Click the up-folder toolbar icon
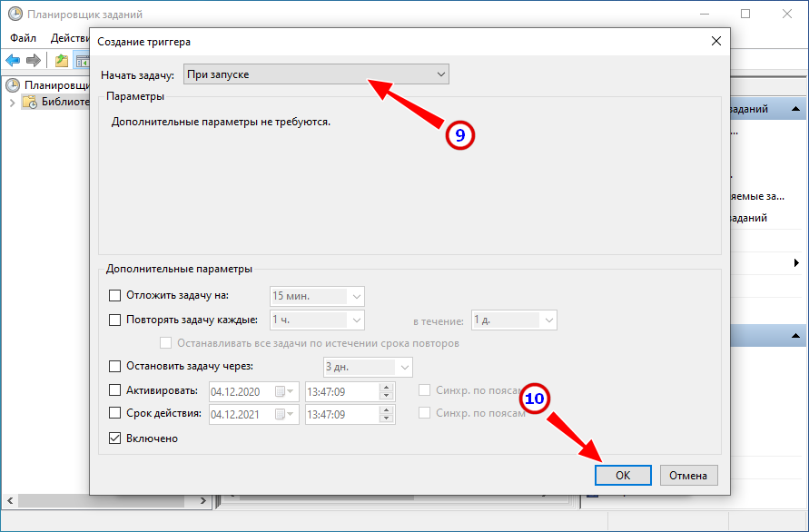This screenshot has width=809, height=532. pyautogui.click(x=62, y=61)
